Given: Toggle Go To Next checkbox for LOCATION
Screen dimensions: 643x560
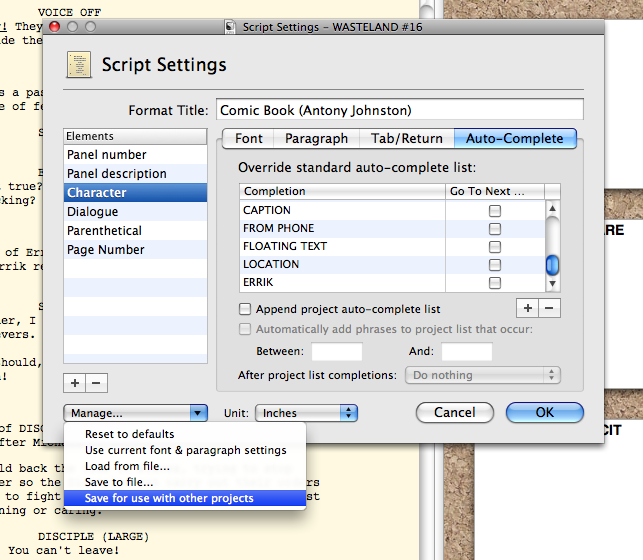Looking at the screenshot, I should pos(494,265).
